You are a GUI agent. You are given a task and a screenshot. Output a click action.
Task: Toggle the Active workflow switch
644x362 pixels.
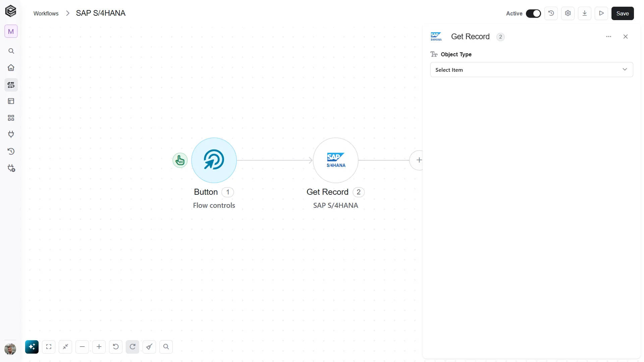533,13
